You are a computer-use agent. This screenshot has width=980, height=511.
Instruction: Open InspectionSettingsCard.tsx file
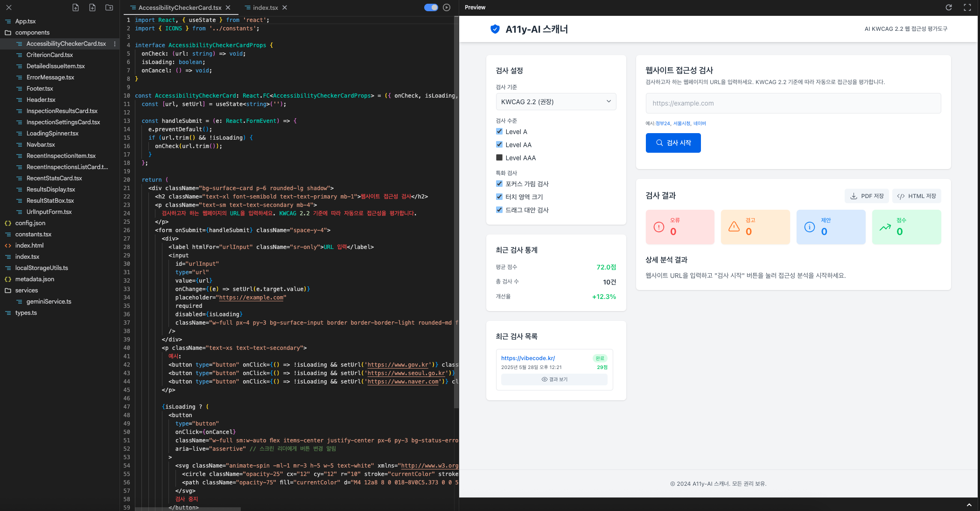[60, 122]
